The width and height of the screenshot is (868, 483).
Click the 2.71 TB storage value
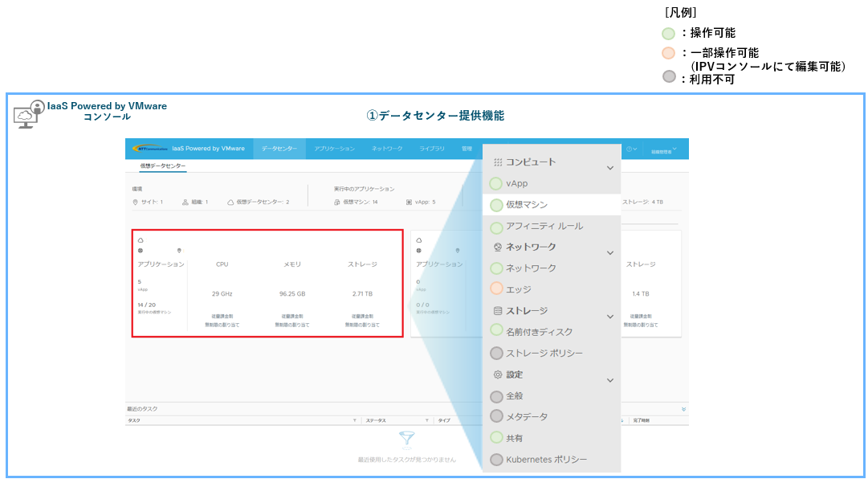point(363,294)
